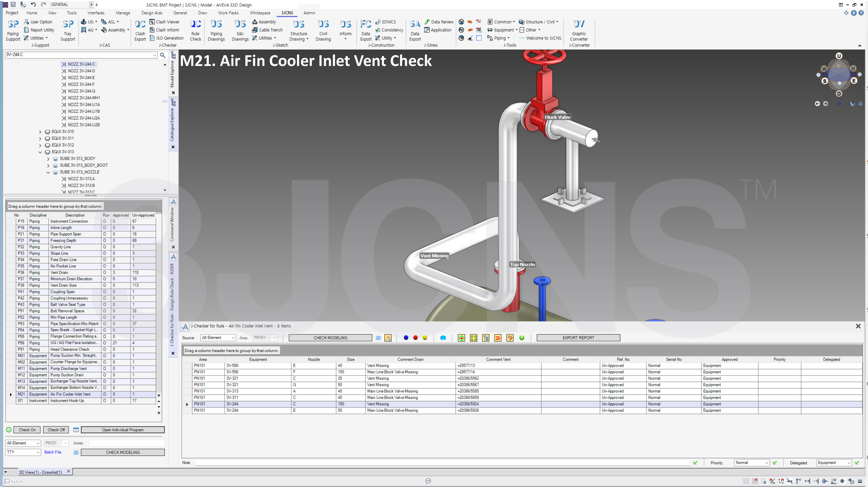Toggle the empty square box in J-Tools
This screenshot has height=488, width=868.
[x=479, y=38]
